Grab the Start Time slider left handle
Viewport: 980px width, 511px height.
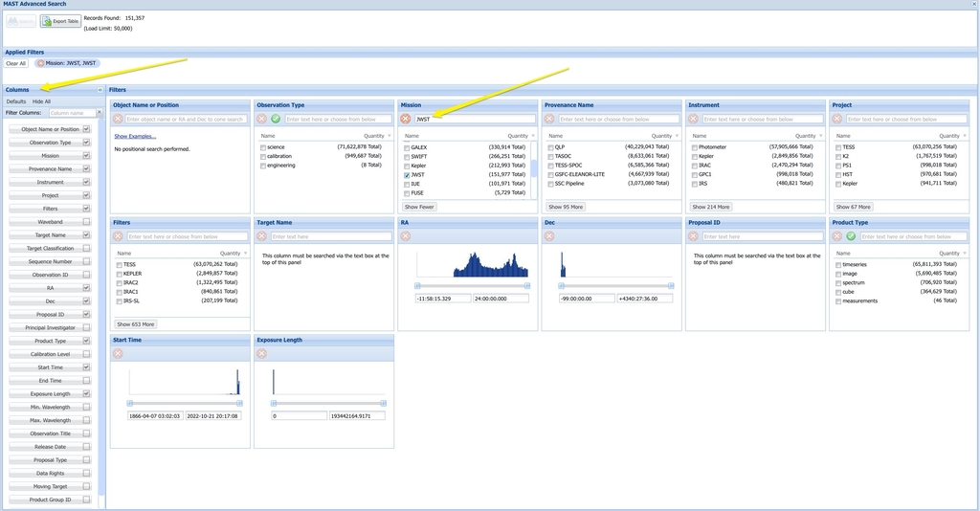130,403
